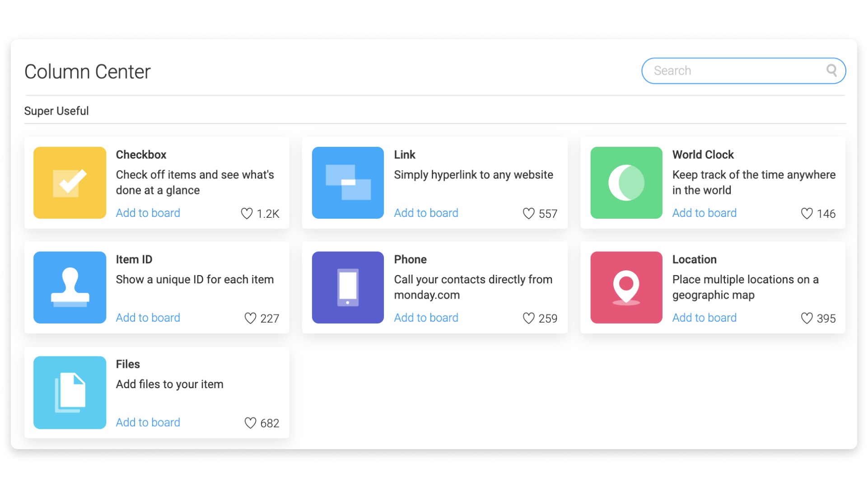Like the Location column heart icon
This screenshot has height=488, width=868.
(807, 318)
